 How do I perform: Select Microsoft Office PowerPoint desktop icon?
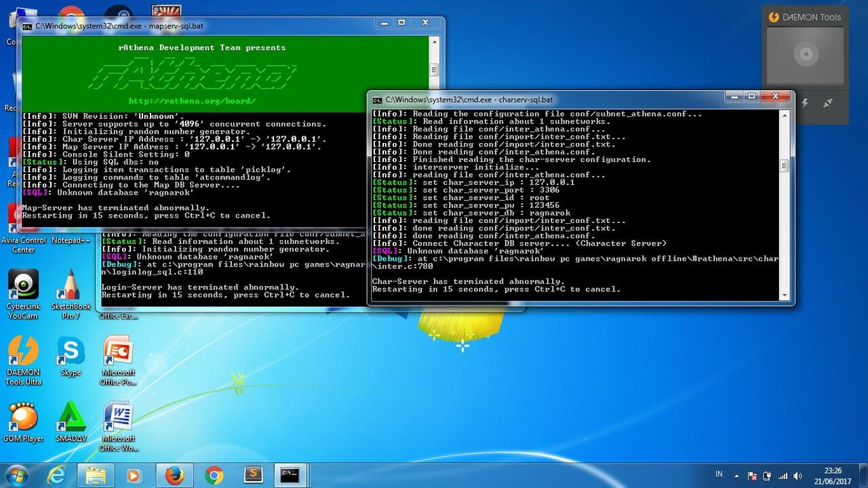point(118,361)
